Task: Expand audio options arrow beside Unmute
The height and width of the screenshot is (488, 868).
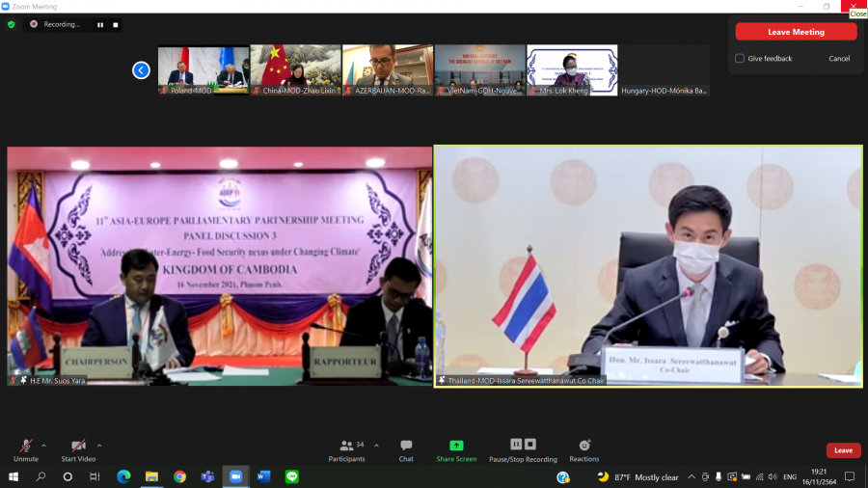Action: [x=43, y=445]
